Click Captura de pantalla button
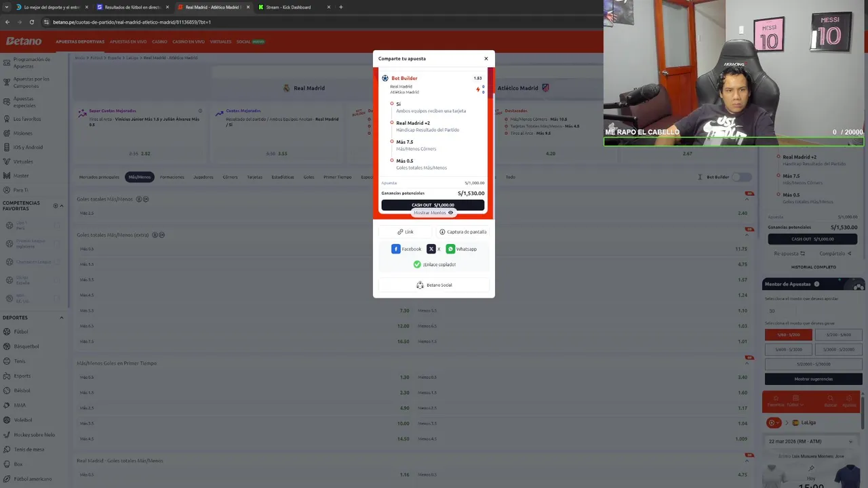This screenshot has height=488, width=868. coord(462,232)
